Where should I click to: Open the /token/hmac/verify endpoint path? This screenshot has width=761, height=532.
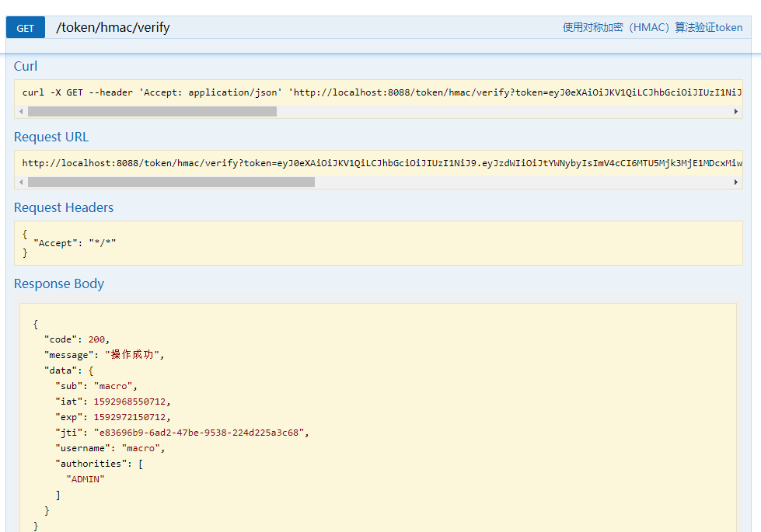113,28
